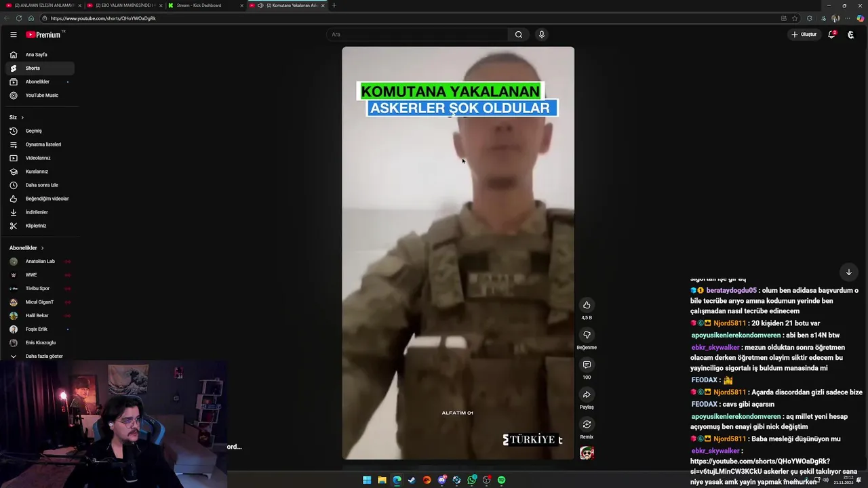Viewport: 868px width, 488px height.
Task: Open Anatolian Lab subscription channel
Action: point(40,262)
